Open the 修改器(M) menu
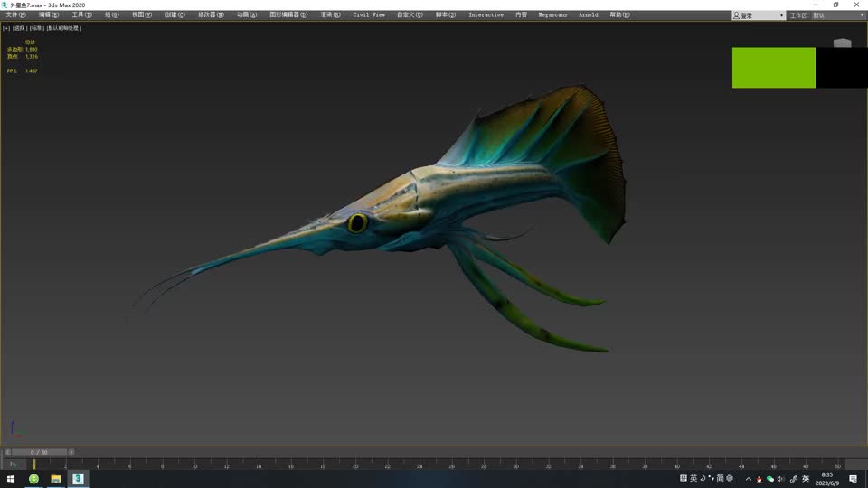 pos(211,15)
